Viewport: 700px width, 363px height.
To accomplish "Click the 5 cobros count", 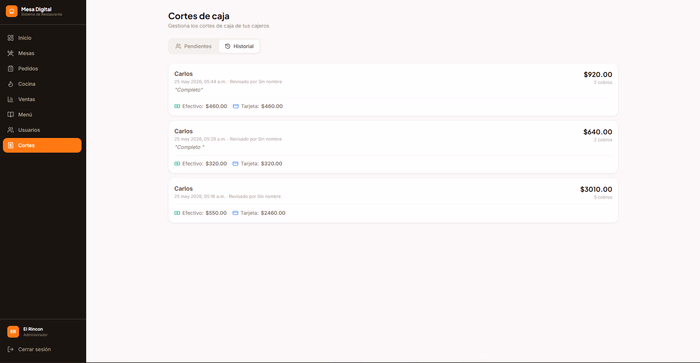I will (603, 197).
